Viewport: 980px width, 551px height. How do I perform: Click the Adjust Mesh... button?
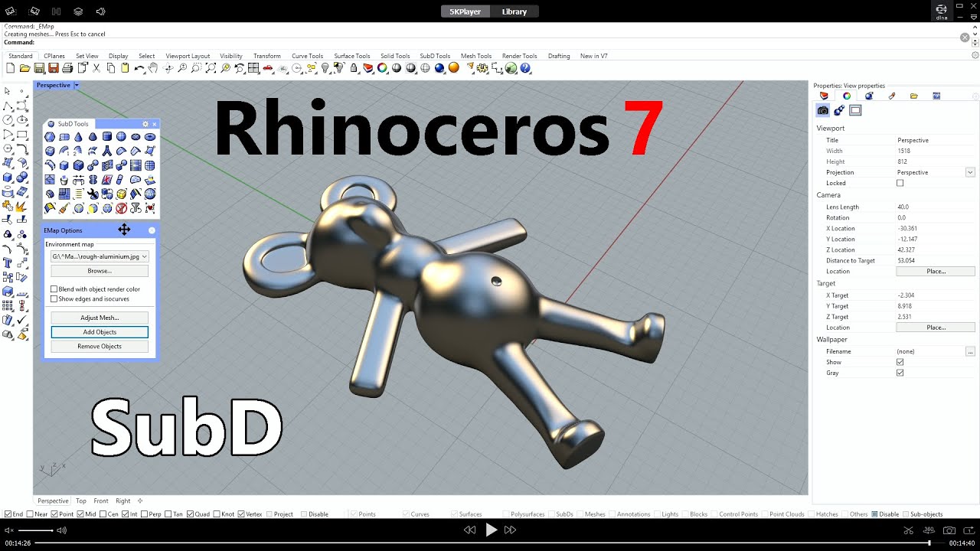(x=100, y=318)
